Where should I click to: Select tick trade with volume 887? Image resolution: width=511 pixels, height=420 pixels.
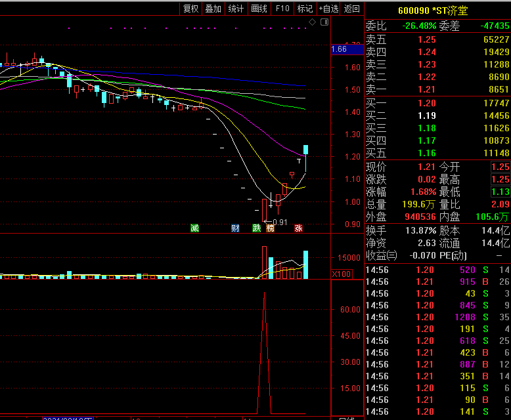tap(437, 364)
